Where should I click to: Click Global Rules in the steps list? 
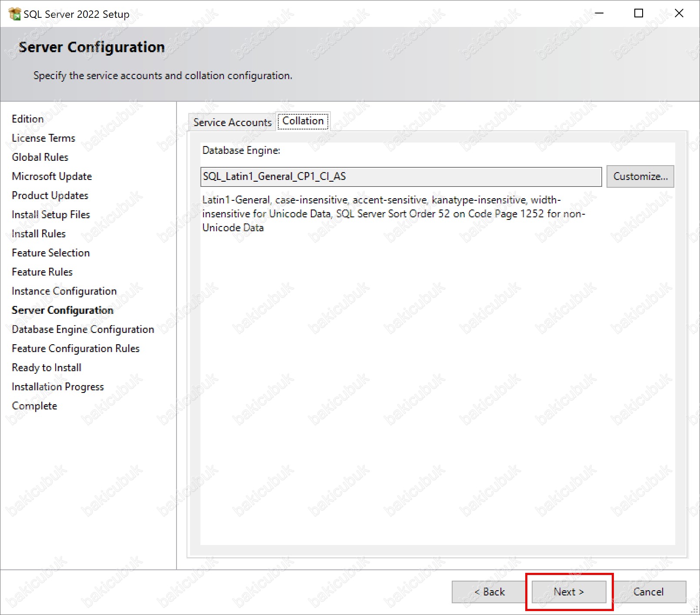[40, 157]
